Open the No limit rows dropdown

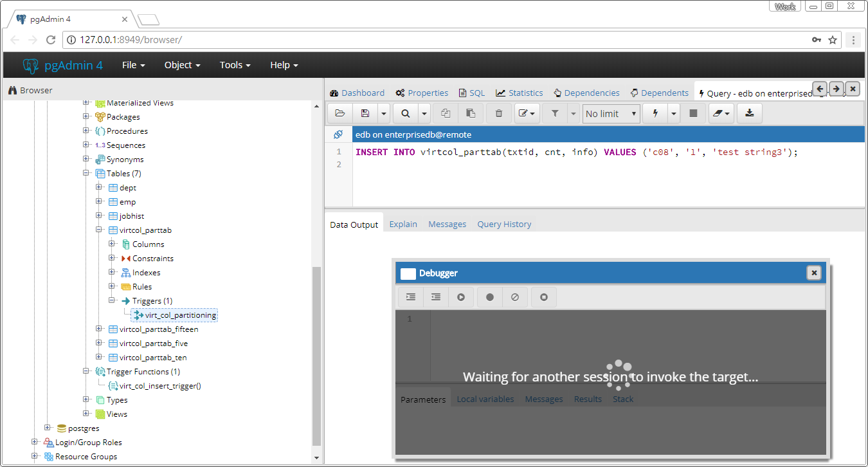point(611,114)
